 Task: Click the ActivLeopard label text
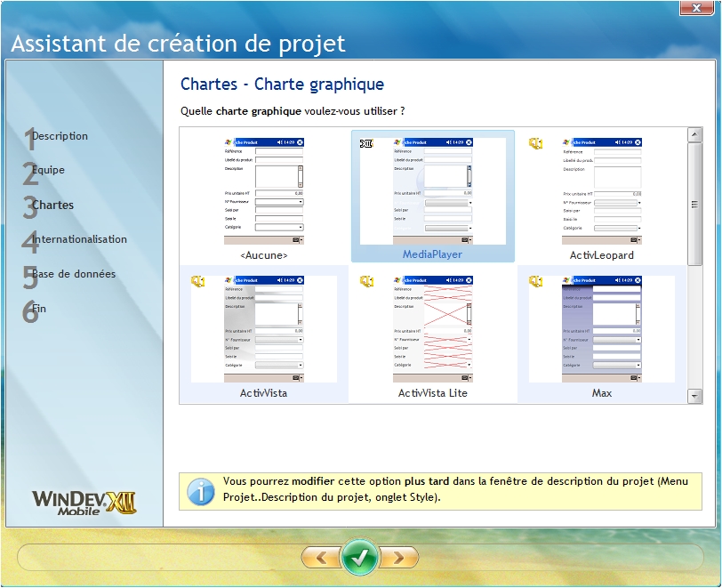[x=601, y=255]
